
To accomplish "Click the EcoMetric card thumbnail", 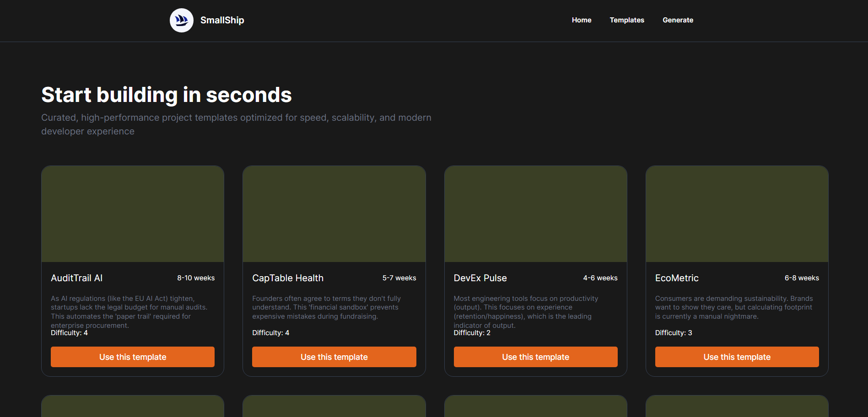I will (737, 214).
